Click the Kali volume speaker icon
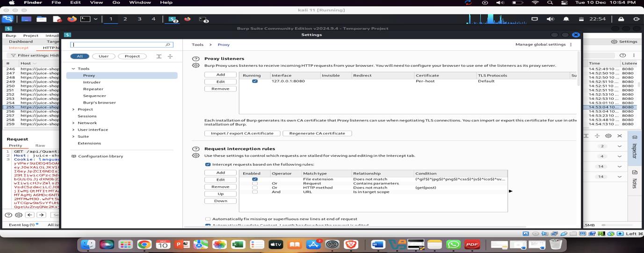 click(550, 19)
